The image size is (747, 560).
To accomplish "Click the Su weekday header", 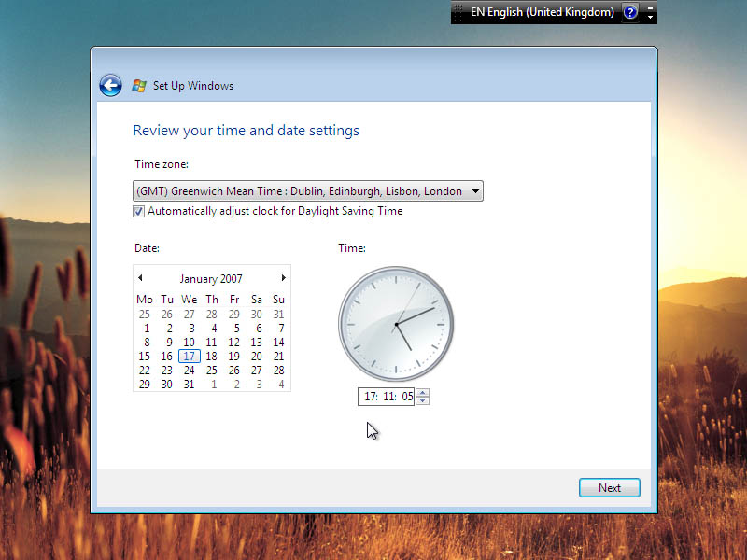I will (x=278, y=300).
